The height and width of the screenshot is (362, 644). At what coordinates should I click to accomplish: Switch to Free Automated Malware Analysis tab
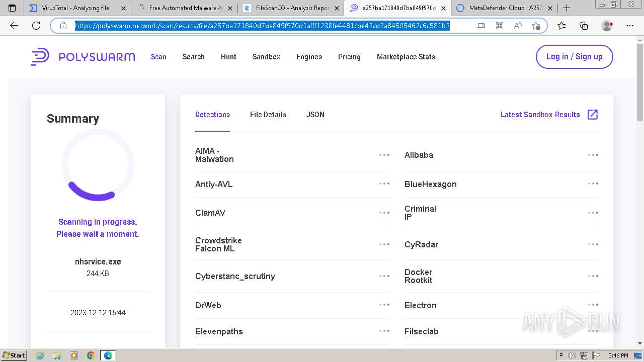click(x=184, y=8)
